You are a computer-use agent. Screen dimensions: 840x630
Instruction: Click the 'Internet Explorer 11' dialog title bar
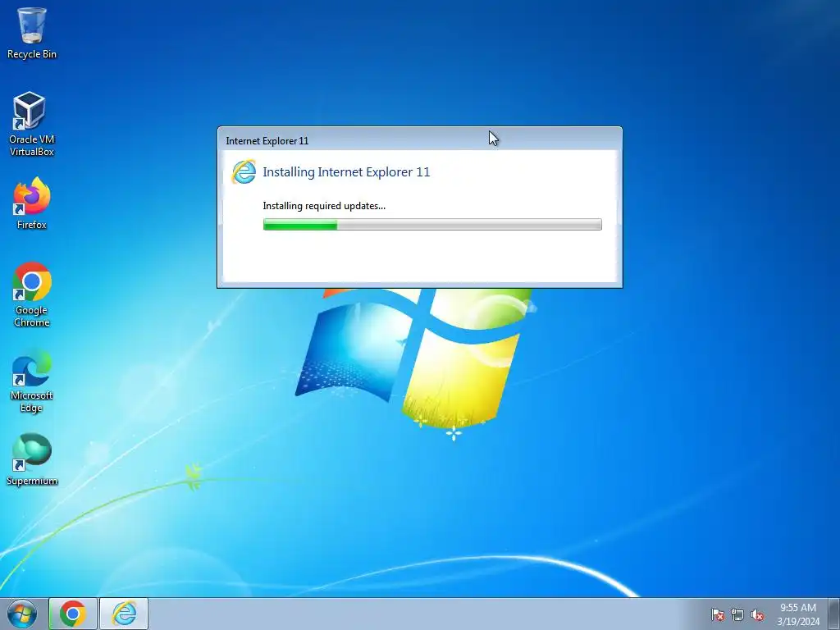(x=419, y=140)
